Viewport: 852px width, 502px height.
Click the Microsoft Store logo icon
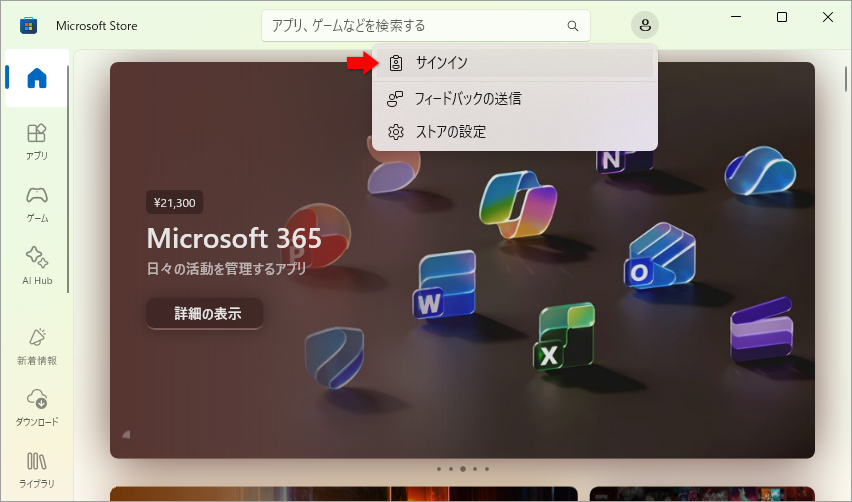pyautogui.click(x=28, y=25)
